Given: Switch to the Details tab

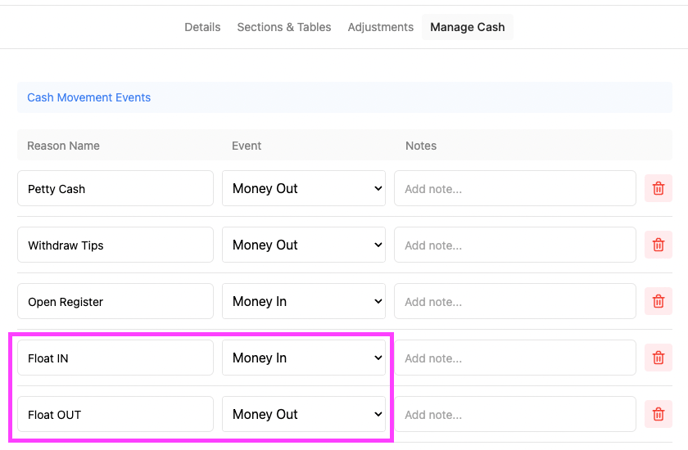Looking at the screenshot, I should coord(202,27).
